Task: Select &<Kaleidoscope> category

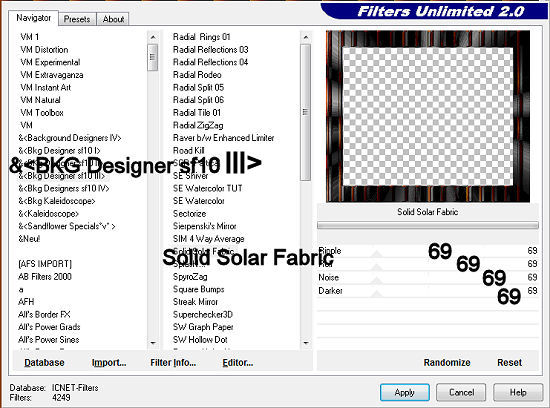Action: coord(48,214)
